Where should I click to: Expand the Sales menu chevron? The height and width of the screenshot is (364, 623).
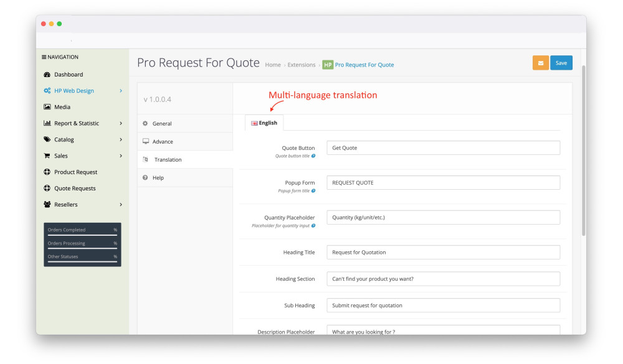tap(121, 156)
